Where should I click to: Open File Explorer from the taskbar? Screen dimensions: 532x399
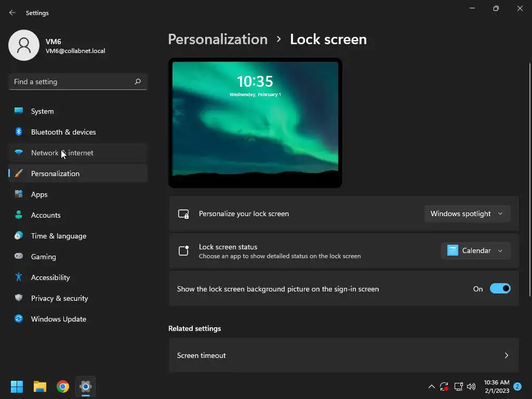click(x=39, y=387)
